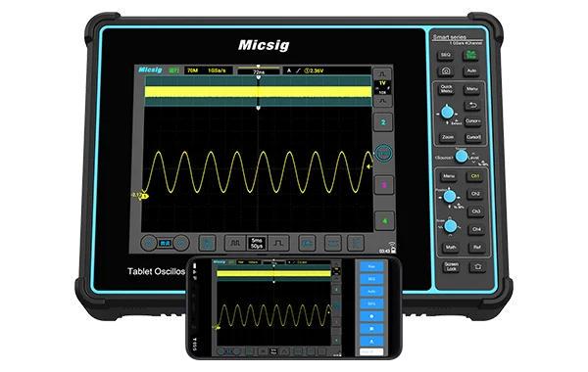Tap the circular trigger level icon on screen
Image resolution: width=588 pixels, height=372 pixels.
(383, 154)
